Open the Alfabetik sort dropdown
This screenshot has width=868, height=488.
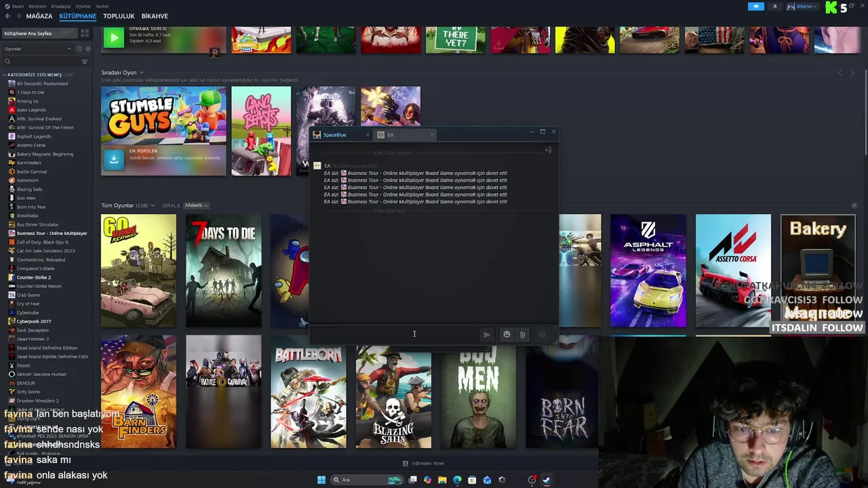(x=196, y=205)
